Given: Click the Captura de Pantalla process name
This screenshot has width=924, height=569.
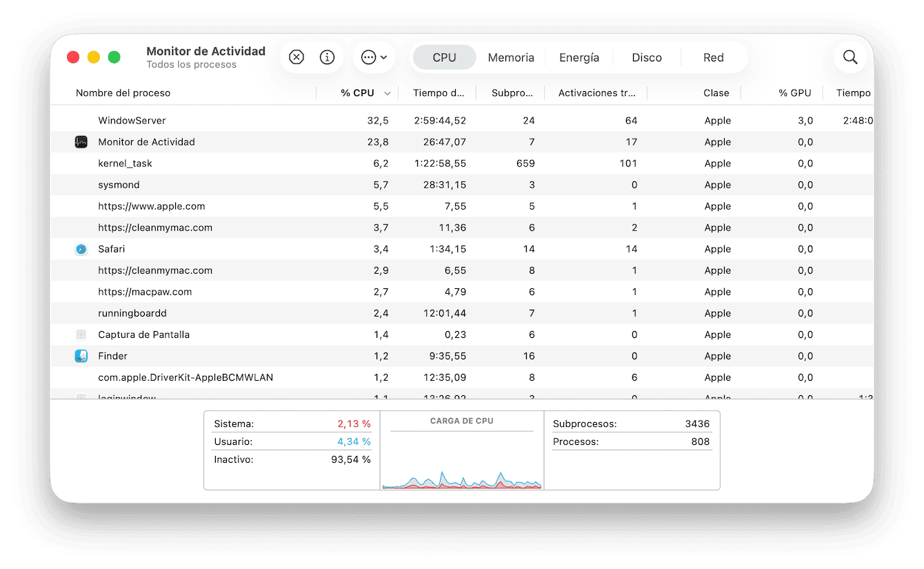Looking at the screenshot, I should [143, 335].
